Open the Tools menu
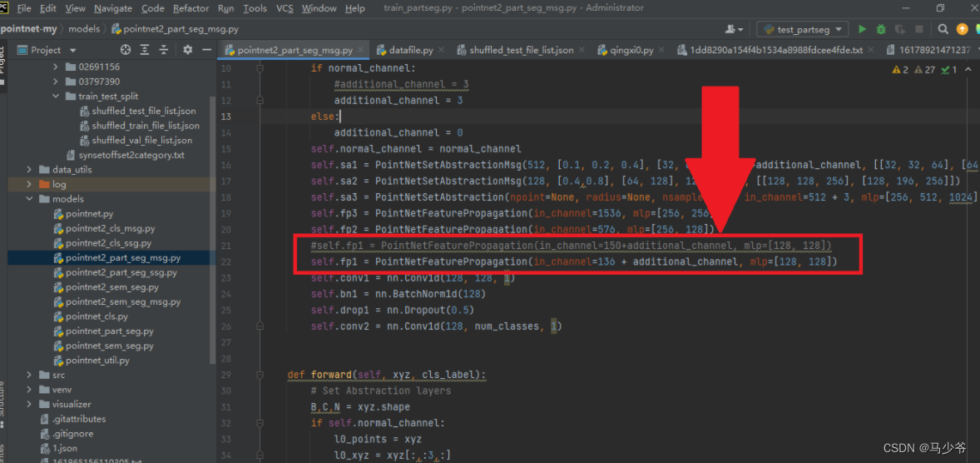The width and height of the screenshot is (980, 463). coord(255,9)
